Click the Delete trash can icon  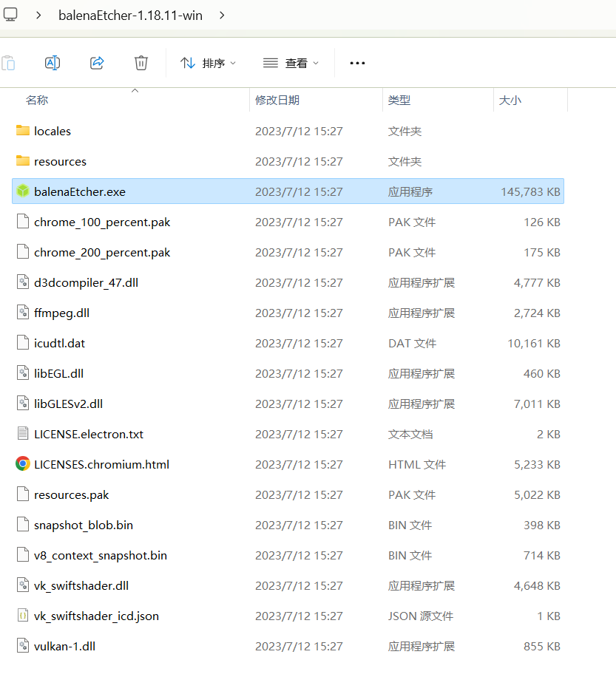click(x=141, y=63)
